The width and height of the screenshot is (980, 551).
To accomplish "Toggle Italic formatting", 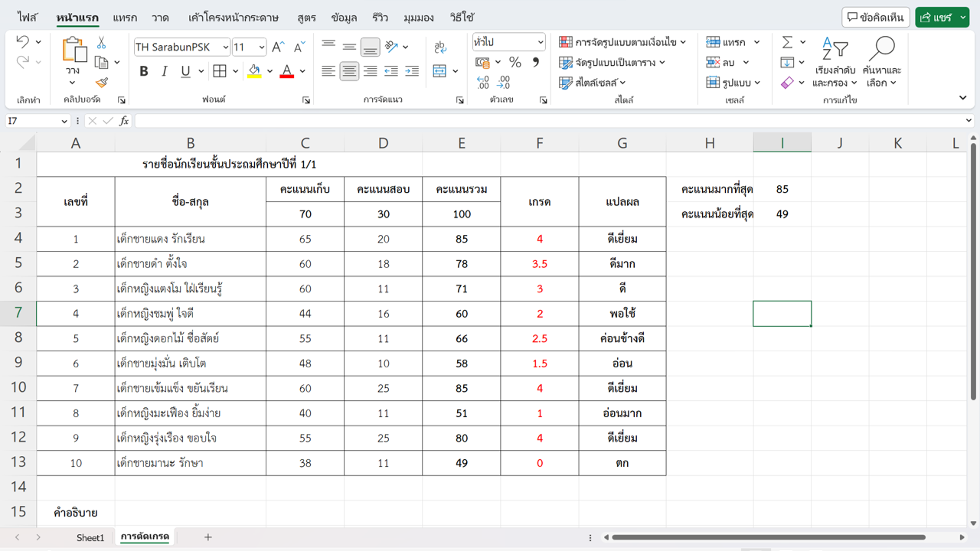I will point(164,71).
